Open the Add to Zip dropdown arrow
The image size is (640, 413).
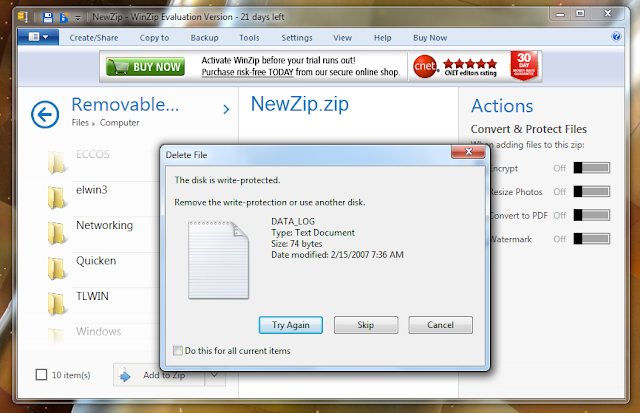(x=215, y=375)
